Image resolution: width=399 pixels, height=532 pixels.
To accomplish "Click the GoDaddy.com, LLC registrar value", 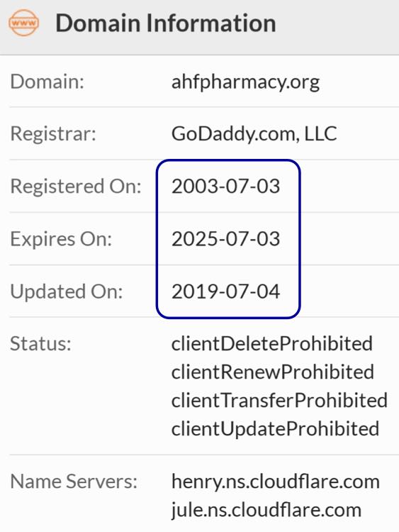I will pos(254,133).
